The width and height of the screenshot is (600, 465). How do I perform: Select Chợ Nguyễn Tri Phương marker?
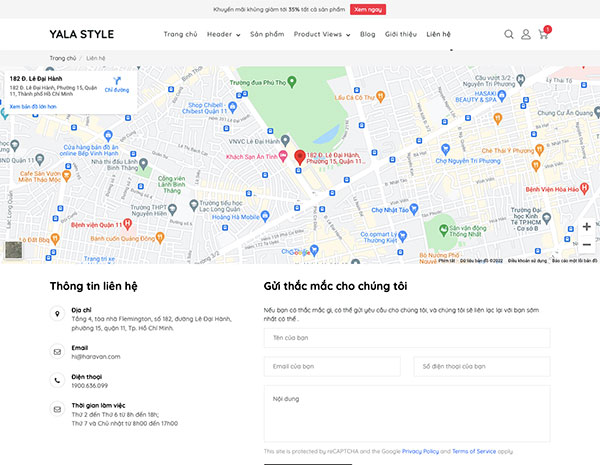point(445,149)
